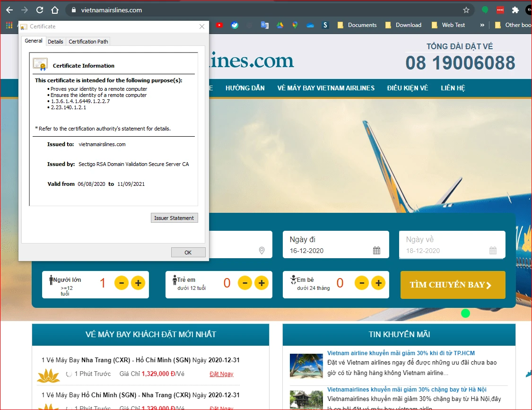Click the destination location pin icon
Image resolution: width=532 pixels, height=410 pixels.
(x=262, y=251)
